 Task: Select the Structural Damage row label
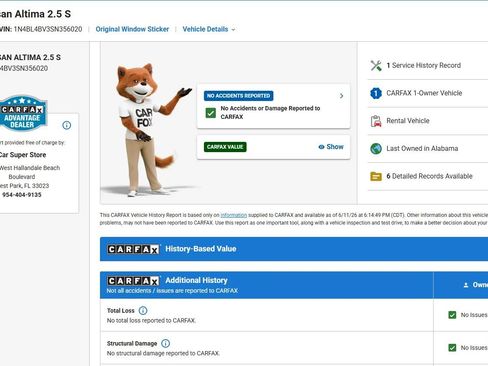pos(132,343)
